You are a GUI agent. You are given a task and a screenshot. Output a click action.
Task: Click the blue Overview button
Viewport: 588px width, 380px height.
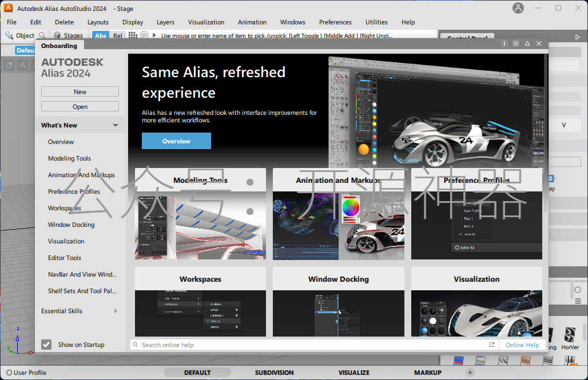[x=176, y=141]
